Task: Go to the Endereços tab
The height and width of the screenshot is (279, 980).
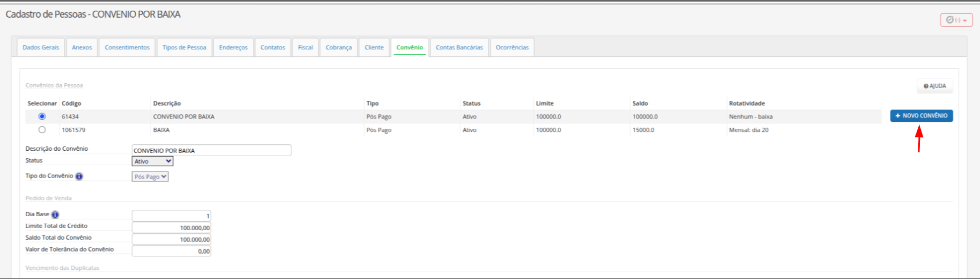Action: coord(233,47)
